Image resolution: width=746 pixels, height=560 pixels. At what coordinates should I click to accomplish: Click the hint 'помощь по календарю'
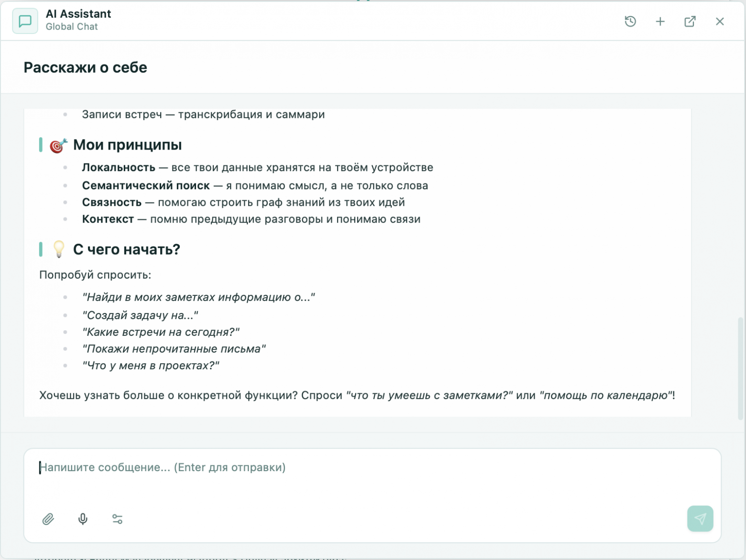click(x=604, y=395)
